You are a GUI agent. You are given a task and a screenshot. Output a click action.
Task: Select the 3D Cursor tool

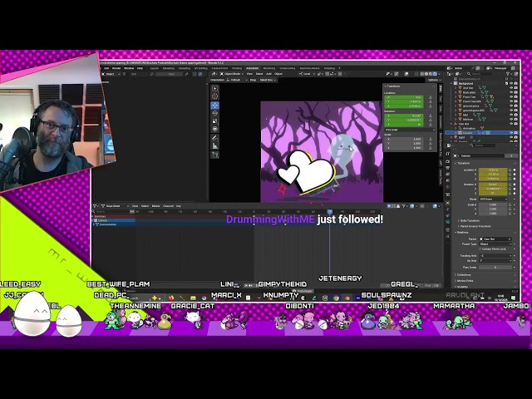click(214, 96)
